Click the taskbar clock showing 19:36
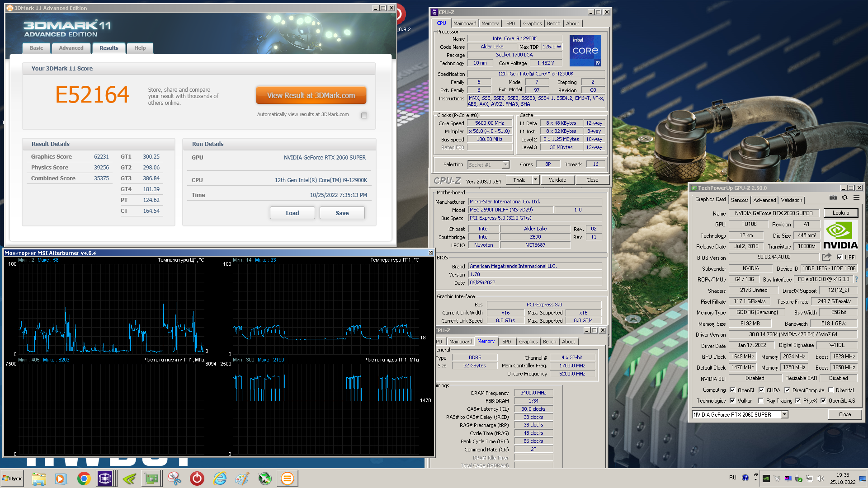868x488 pixels. [843, 479]
